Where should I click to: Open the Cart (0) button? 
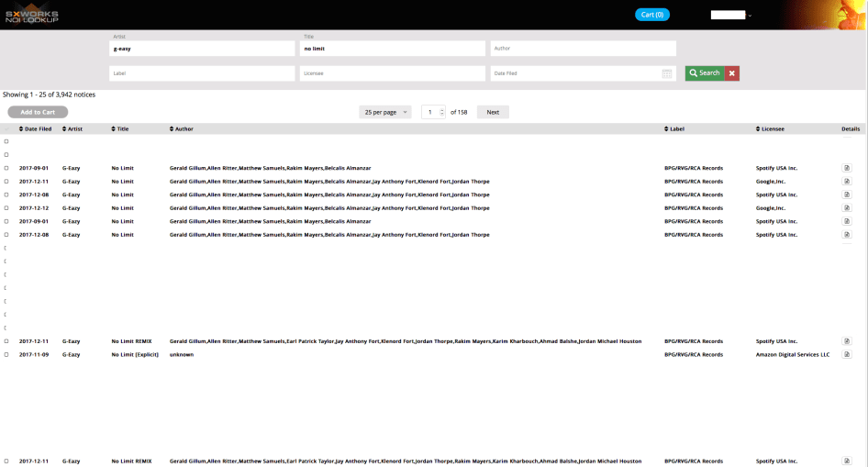pyautogui.click(x=652, y=15)
